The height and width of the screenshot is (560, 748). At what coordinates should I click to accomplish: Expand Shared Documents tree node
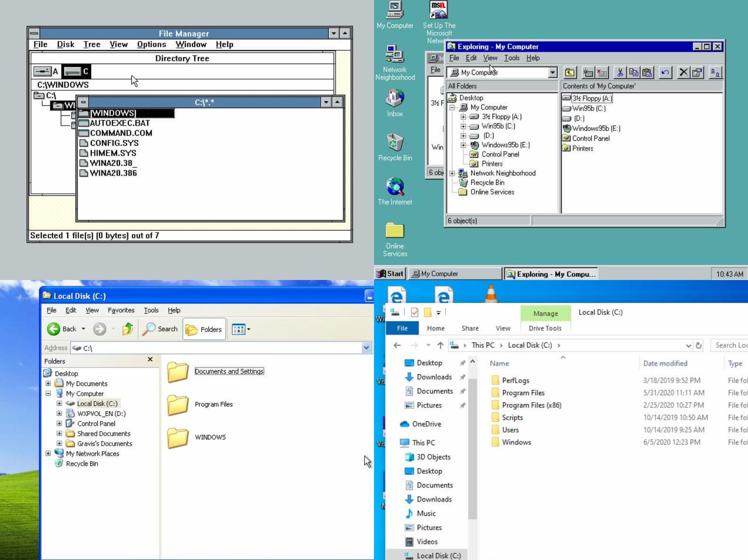click(x=59, y=433)
